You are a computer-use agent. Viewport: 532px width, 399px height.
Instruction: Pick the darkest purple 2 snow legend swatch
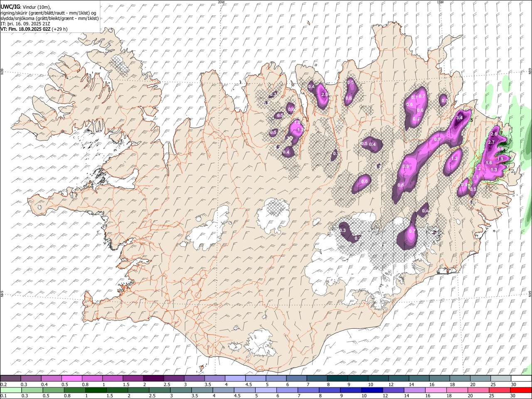[153, 379]
